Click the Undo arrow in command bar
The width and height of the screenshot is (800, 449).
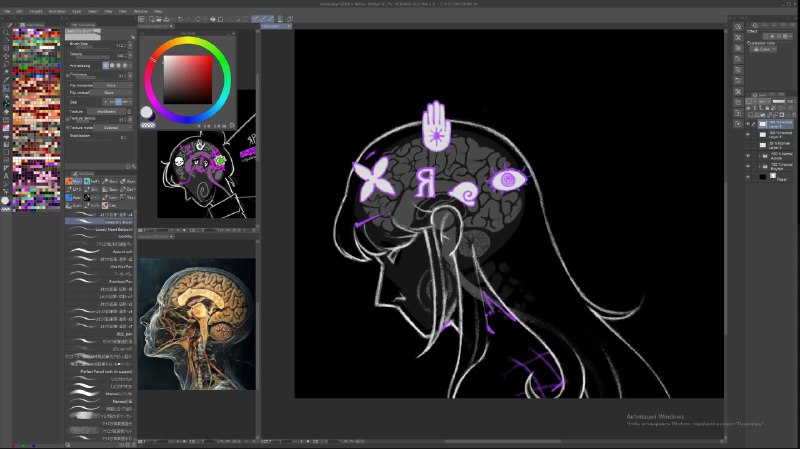[x=180, y=19]
